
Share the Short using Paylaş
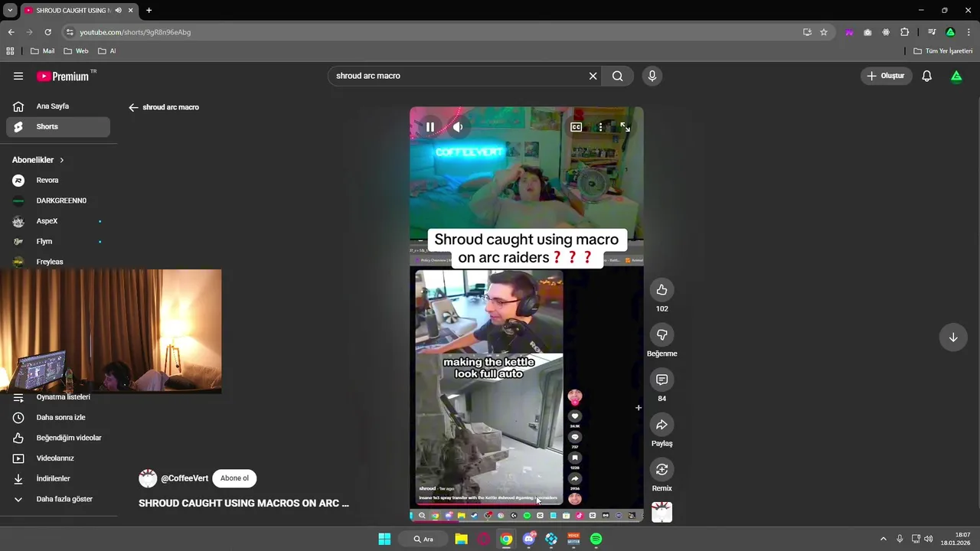click(662, 425)
